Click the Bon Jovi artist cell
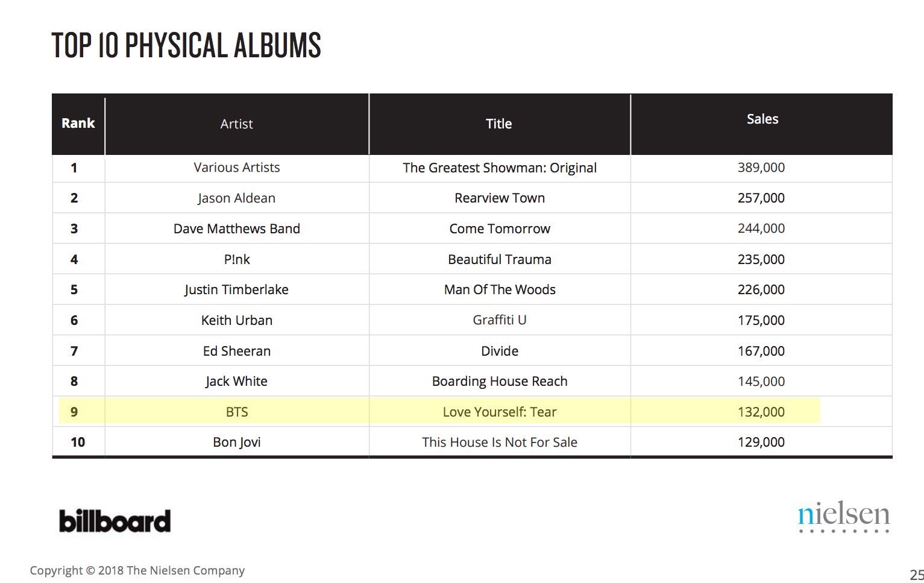The image size is (924, 583). point(236,443)
